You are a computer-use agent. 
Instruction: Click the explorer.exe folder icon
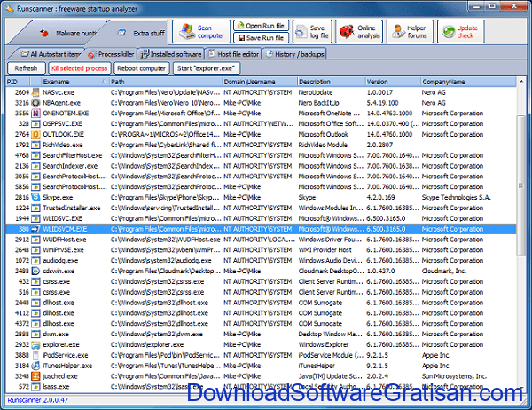35,345
